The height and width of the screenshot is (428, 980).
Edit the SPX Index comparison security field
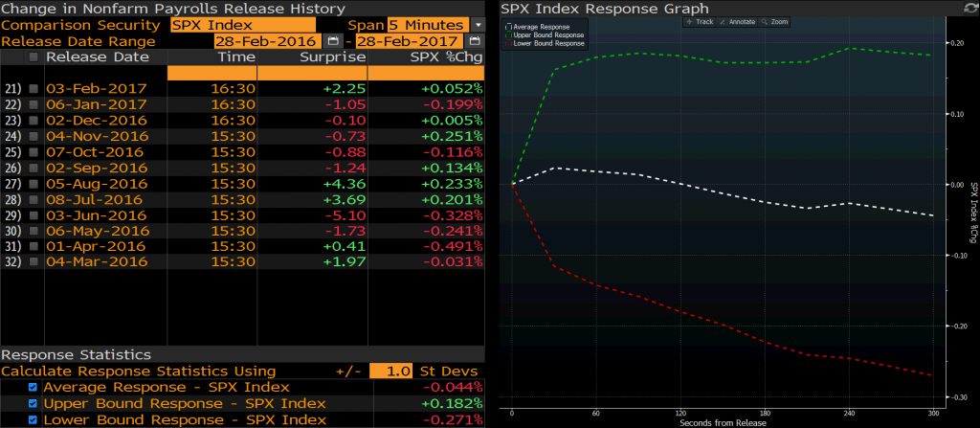tap(243, 25)
